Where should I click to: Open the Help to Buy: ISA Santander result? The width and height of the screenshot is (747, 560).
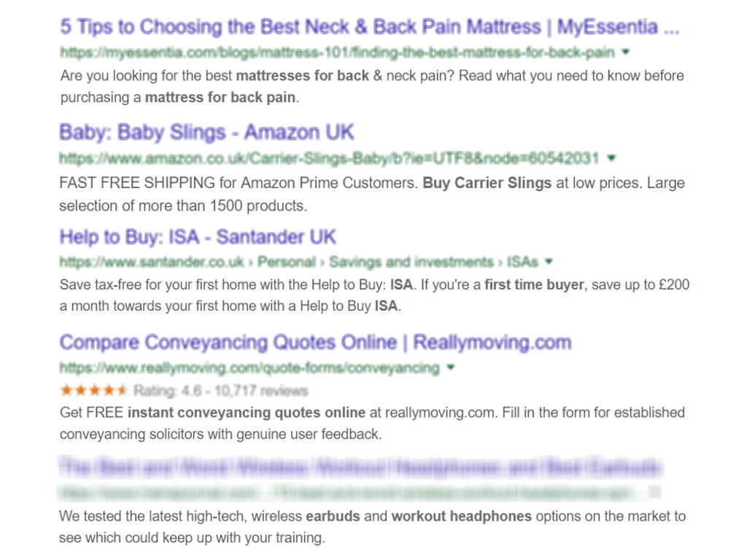pyautogui.click(x=198, y=238)
